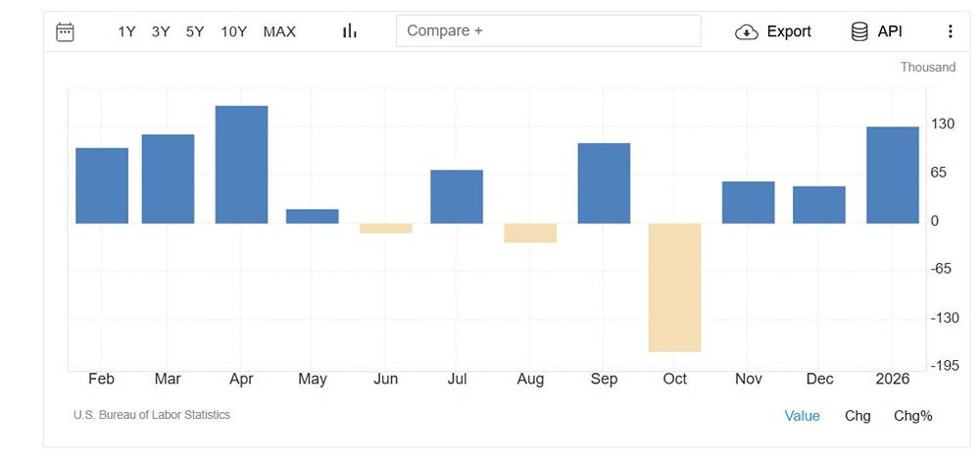The height and width of the screenshot is (464, 980).
Task: Switch chart to 5Y range
Action: [195, 31]
